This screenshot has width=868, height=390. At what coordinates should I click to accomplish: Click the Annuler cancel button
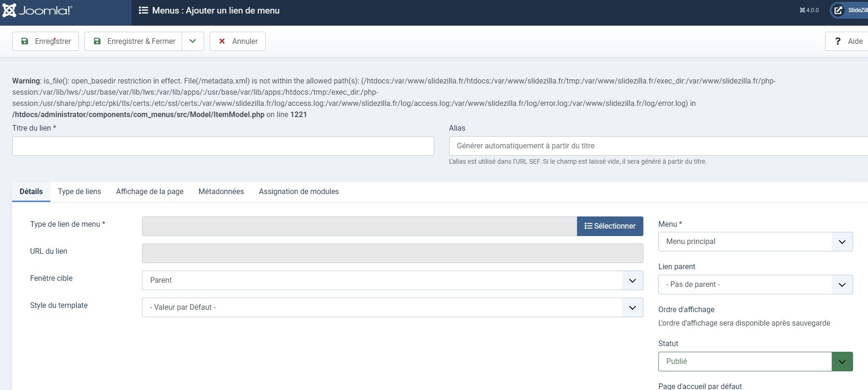(x=238, y=41)
